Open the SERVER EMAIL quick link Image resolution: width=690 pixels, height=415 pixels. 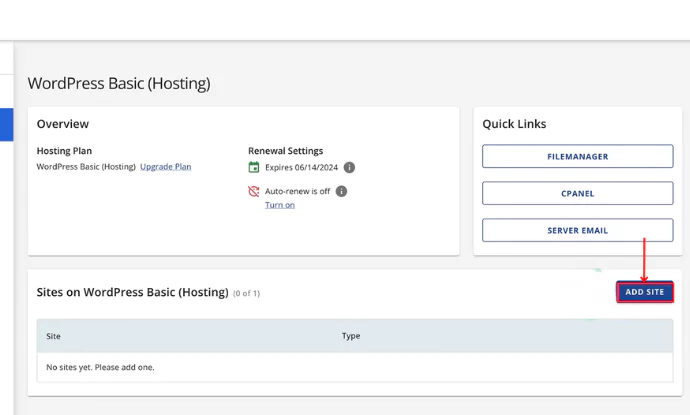577,230
